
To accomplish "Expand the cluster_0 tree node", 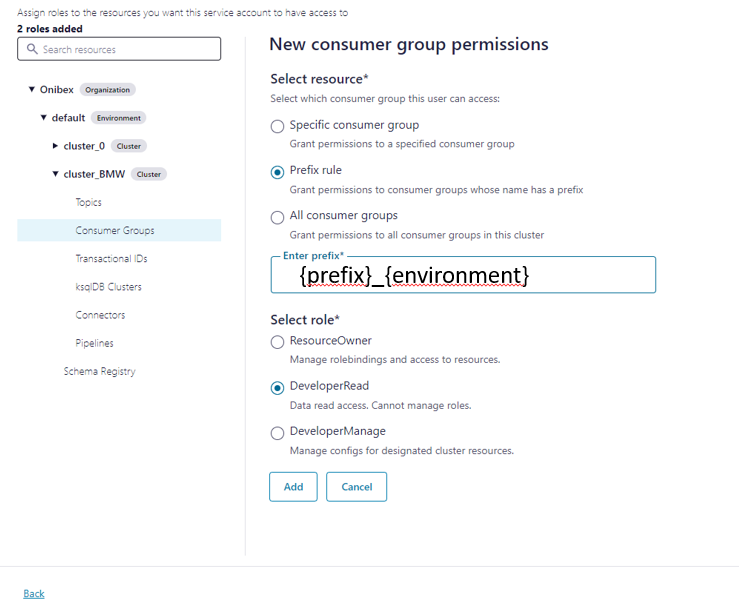I will [56, 146].
